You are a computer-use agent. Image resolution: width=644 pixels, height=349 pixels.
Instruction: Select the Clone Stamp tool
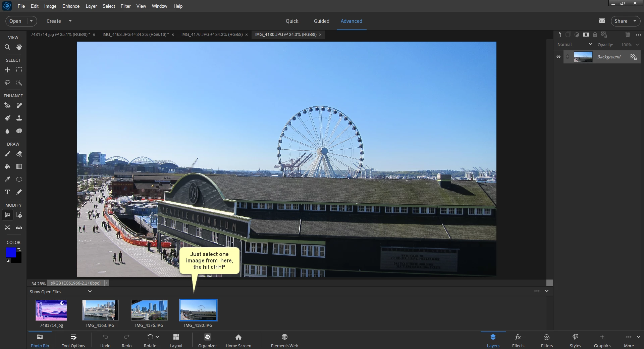click(x=19, y=118)
